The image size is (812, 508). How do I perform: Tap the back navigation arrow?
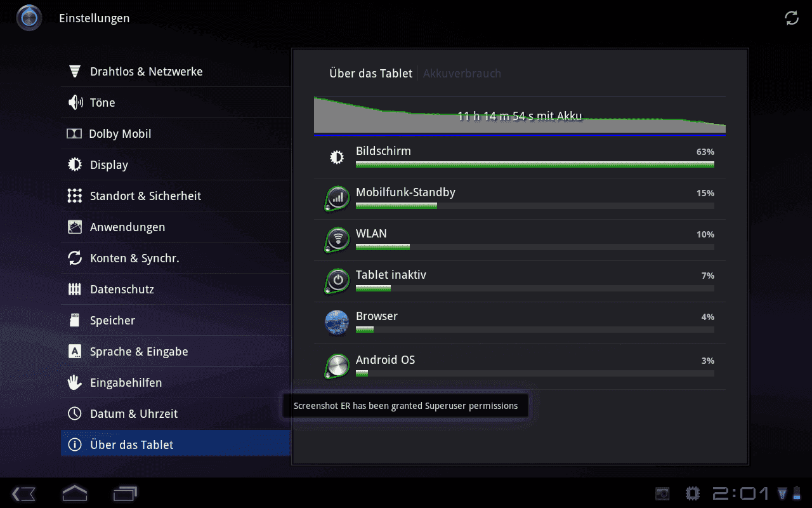click(x=24, y=493)
